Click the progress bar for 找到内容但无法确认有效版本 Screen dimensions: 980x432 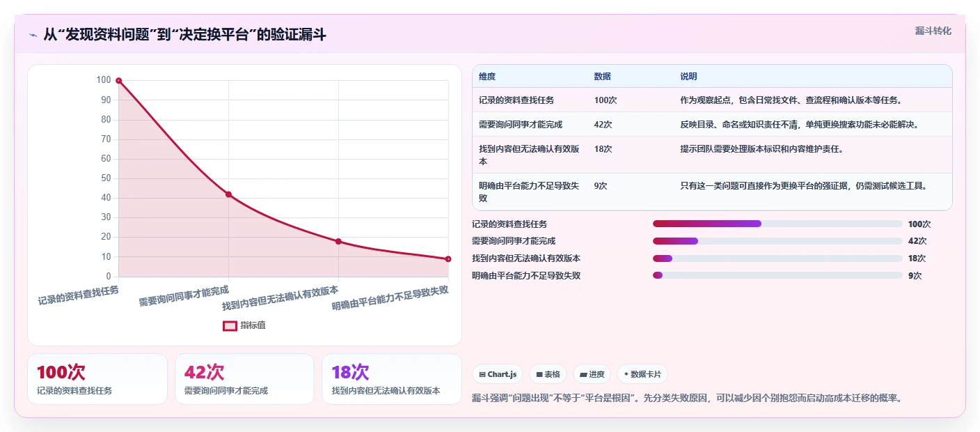(x=777, y=259)
